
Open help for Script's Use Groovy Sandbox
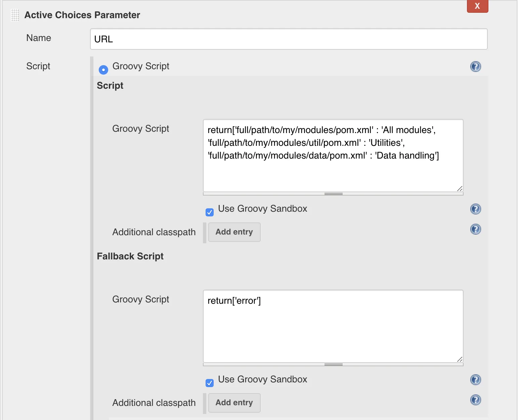point(475,209)
